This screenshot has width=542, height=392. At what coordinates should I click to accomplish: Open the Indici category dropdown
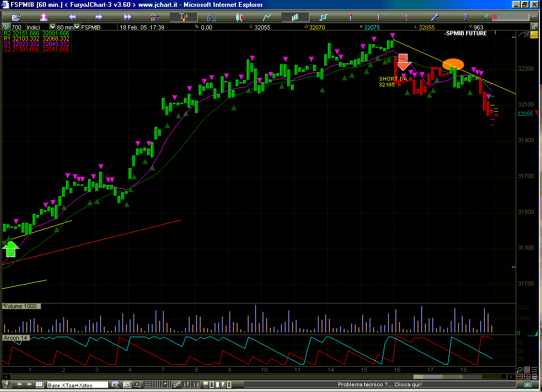click(52, 27)
